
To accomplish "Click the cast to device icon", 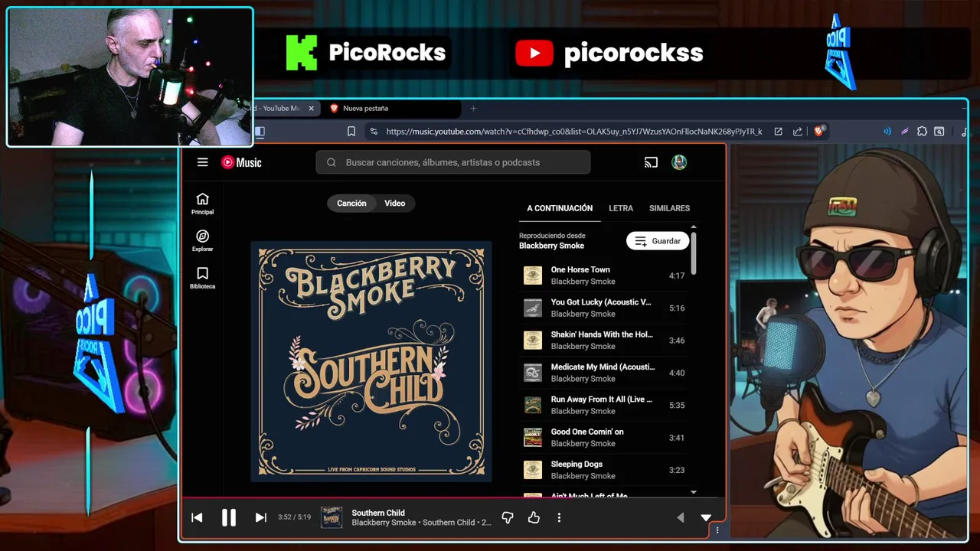I will [x=651, y=162].
